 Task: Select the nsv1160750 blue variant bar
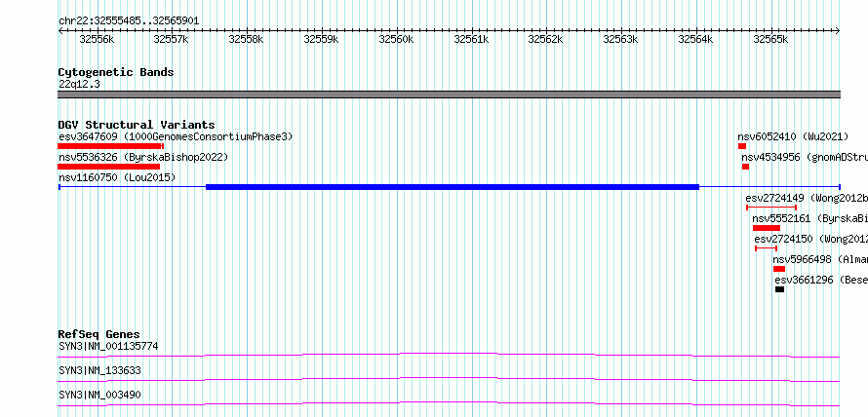449,187
